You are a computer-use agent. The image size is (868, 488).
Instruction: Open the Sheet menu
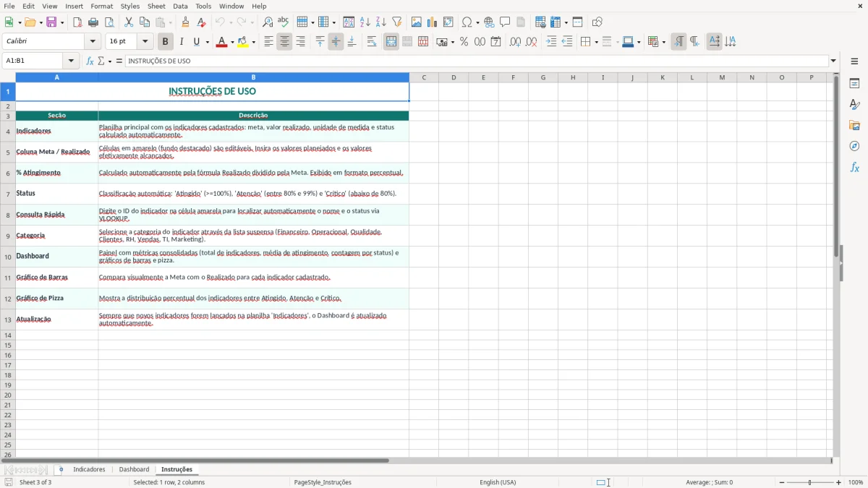[156, 6]
